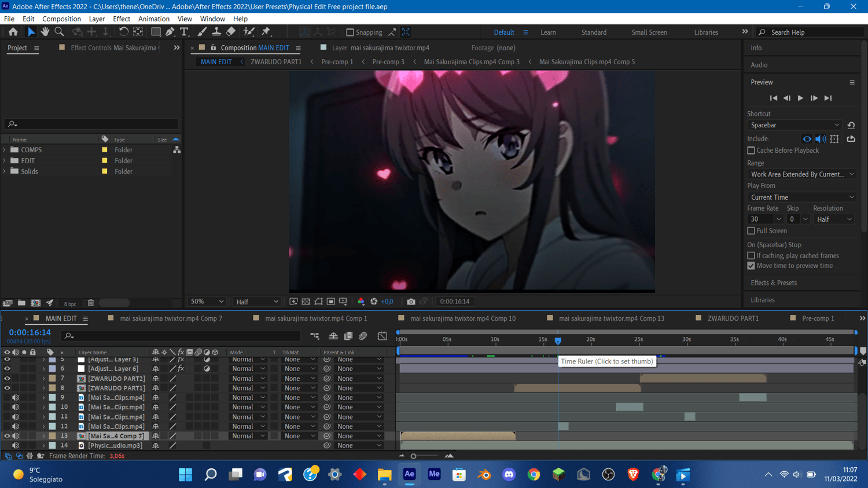Open the Animation menu
Screen dimensions: 868x488
pos(154,19)
